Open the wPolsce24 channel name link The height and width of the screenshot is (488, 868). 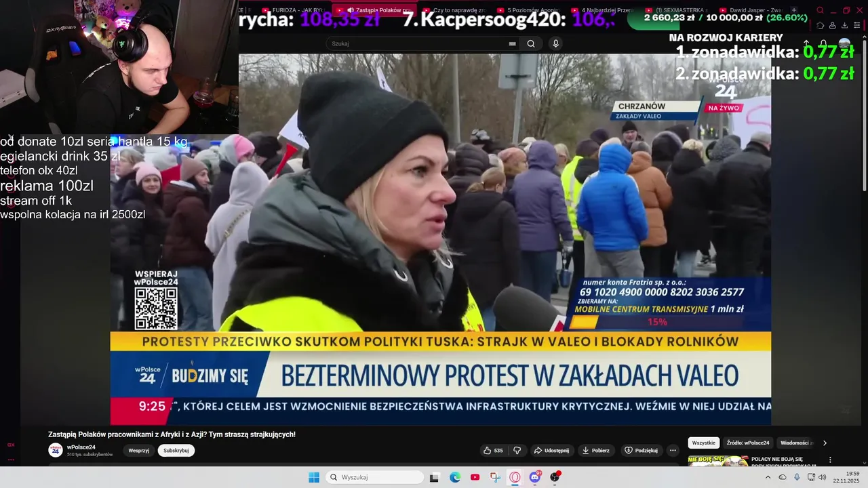(x=81, y=447)
